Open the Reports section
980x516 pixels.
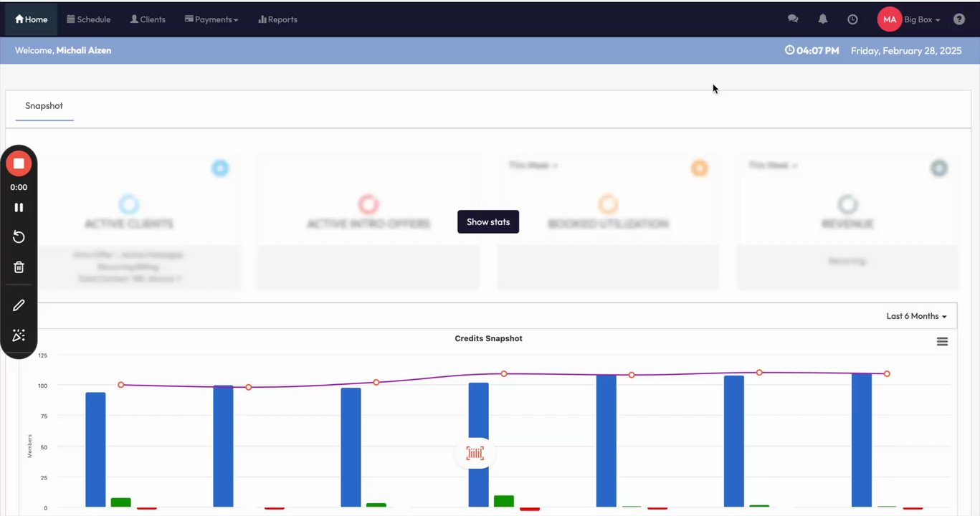pyautogui.click(x=277, y=19)
